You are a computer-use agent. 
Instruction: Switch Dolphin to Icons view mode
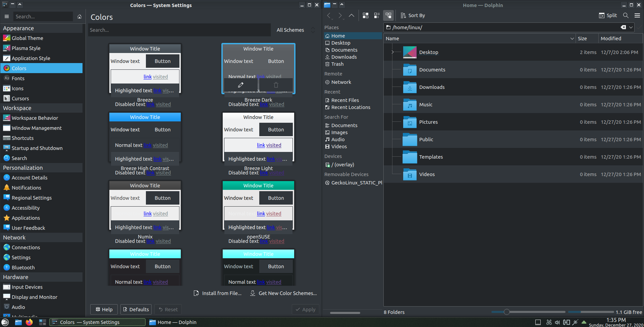(366, 15)
